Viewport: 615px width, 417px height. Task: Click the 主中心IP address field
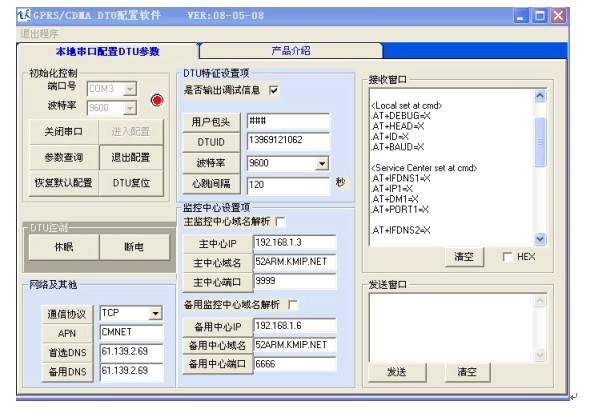pyautogui.click(x=297, y=243)
